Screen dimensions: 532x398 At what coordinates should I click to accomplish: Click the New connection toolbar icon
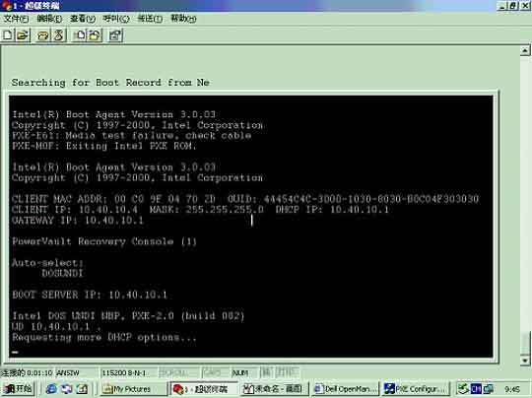coord(8,35)
